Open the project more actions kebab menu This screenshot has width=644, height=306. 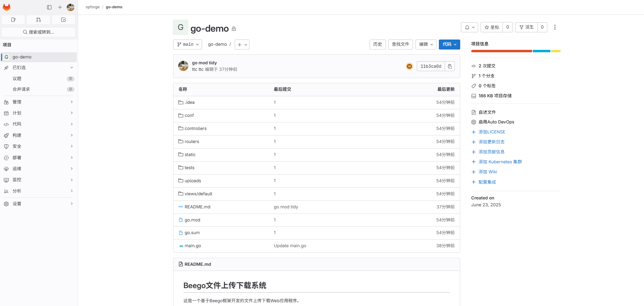555,27
